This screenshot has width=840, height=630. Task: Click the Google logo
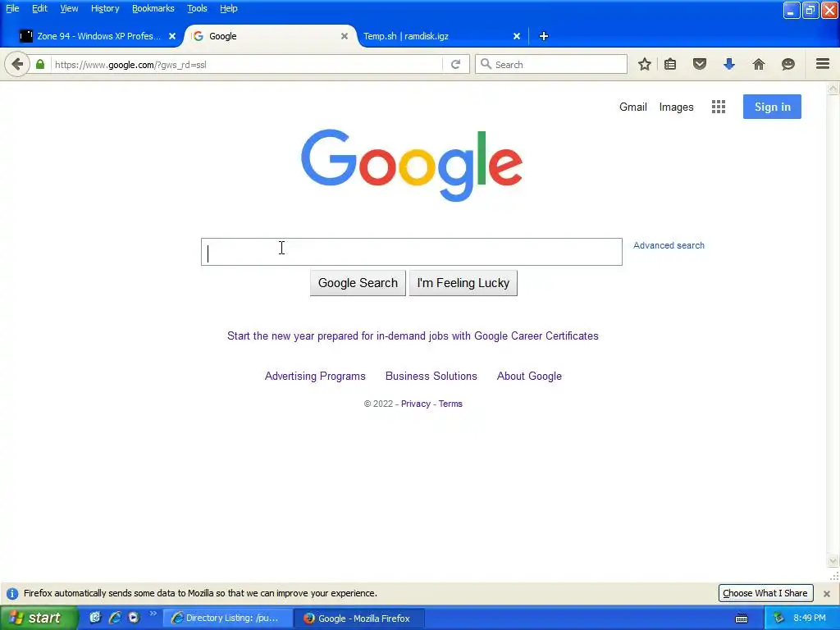pyautogui.click(x=412, y=165)
